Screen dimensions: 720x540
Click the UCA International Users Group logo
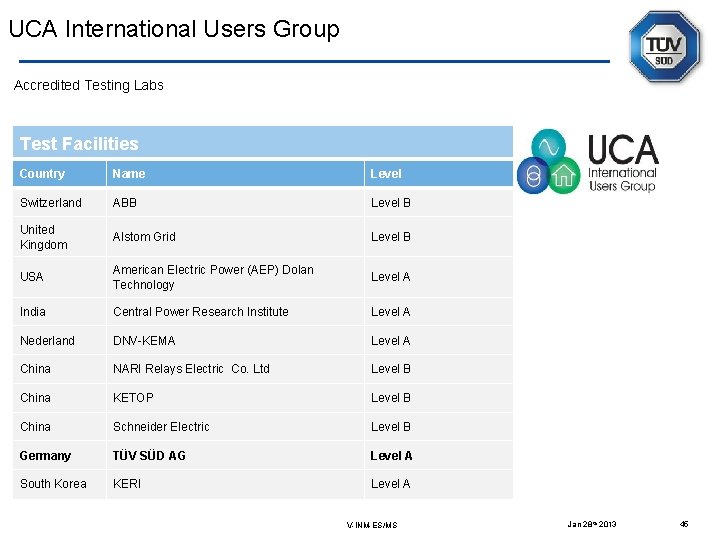(x=588, y=162)
